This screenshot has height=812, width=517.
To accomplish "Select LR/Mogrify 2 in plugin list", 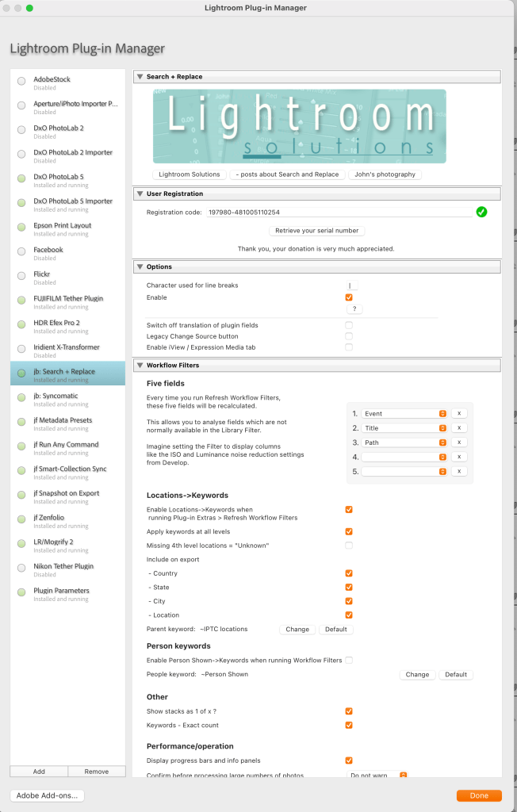I will click(66, 546).
